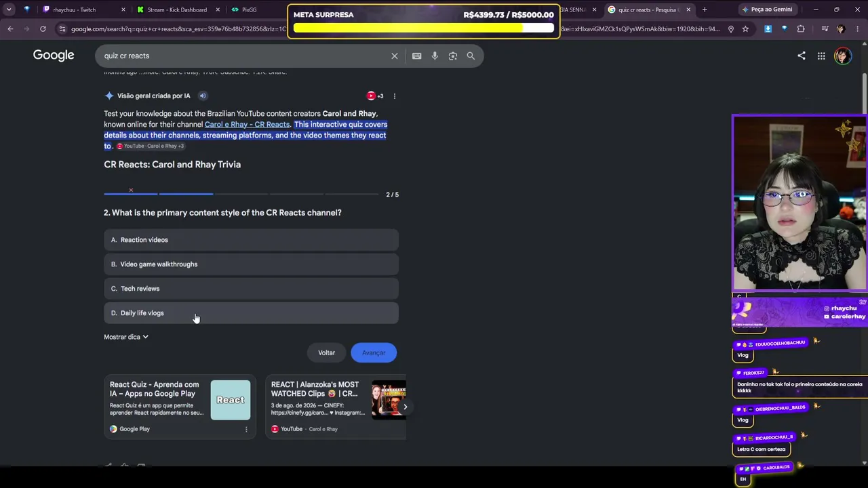This screenshot has width=868, height=488.
Task: Open the Chrome profile avatar in toolbar
Action: click(841, 29)
